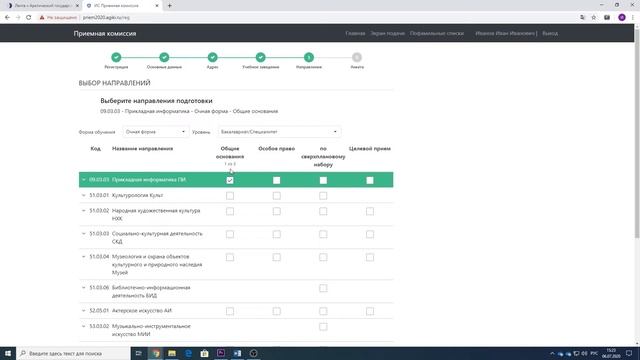
Task: Go to the 'Адрес' step circle
Action: 212,58
